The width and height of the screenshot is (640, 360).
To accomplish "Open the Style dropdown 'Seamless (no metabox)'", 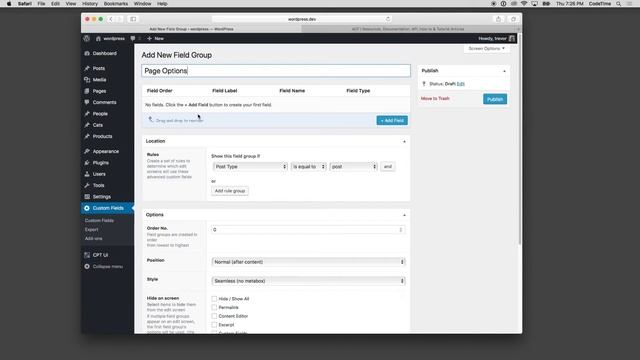I will (x=308, y=281).
